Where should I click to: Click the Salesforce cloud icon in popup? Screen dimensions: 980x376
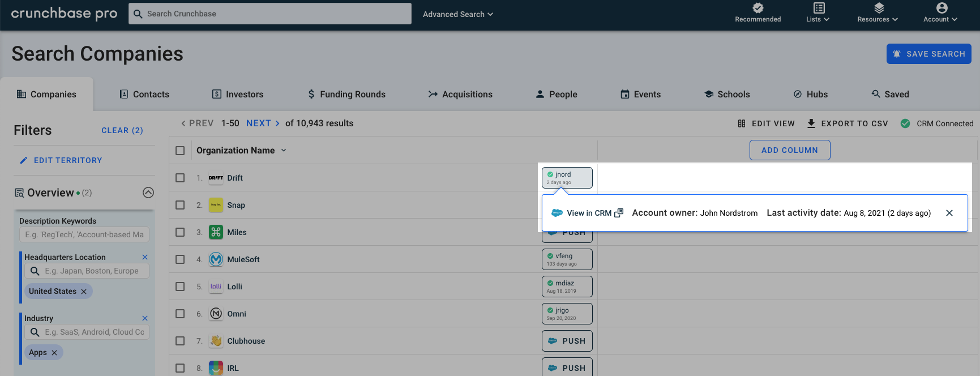tap(557, 213)
